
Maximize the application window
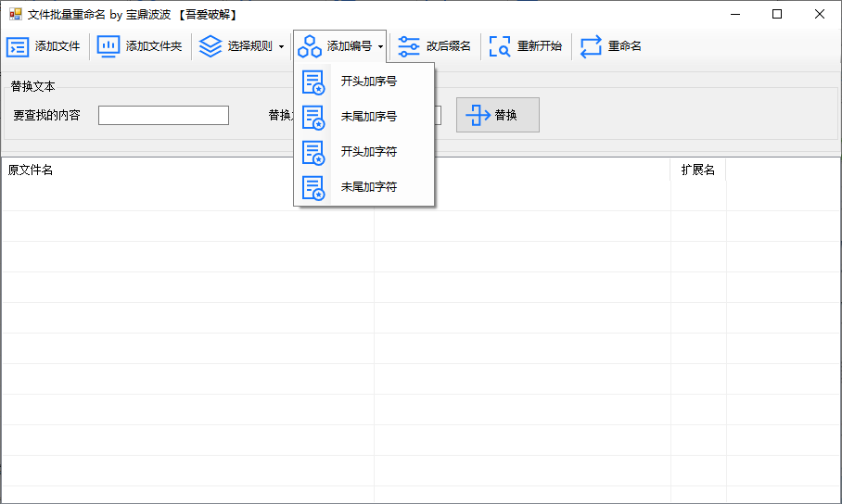[777, 14]
